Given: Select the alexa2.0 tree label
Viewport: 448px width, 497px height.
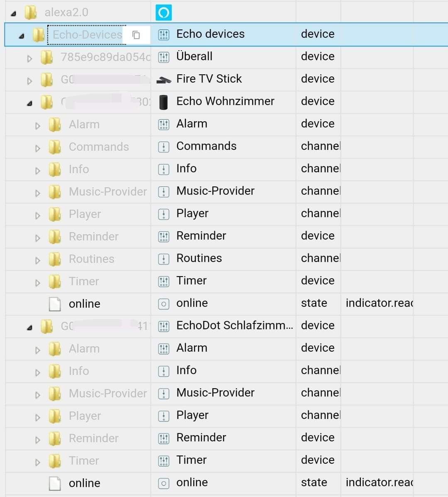Looking at the screenshot, I should coord(66,12).
